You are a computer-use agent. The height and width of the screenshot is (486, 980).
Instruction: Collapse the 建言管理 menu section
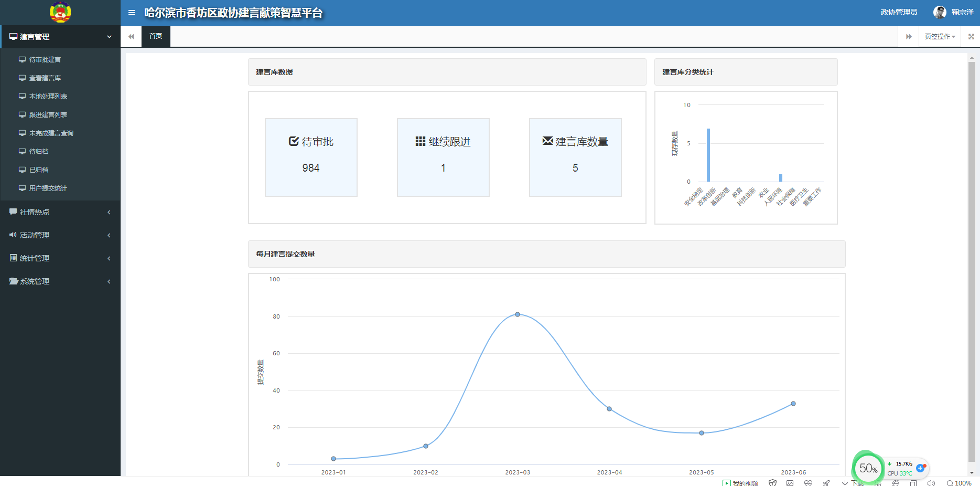[60, 37]
